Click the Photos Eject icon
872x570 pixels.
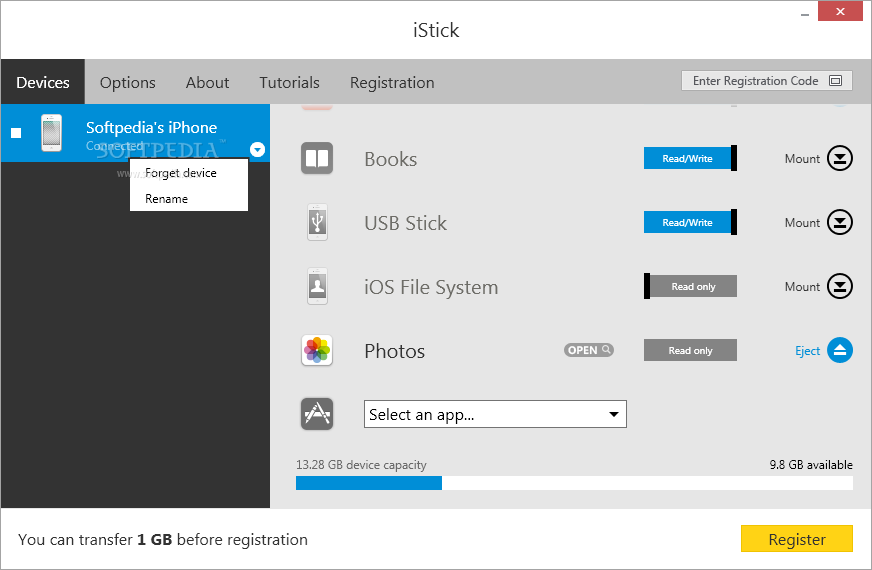[x=840, y=350]
